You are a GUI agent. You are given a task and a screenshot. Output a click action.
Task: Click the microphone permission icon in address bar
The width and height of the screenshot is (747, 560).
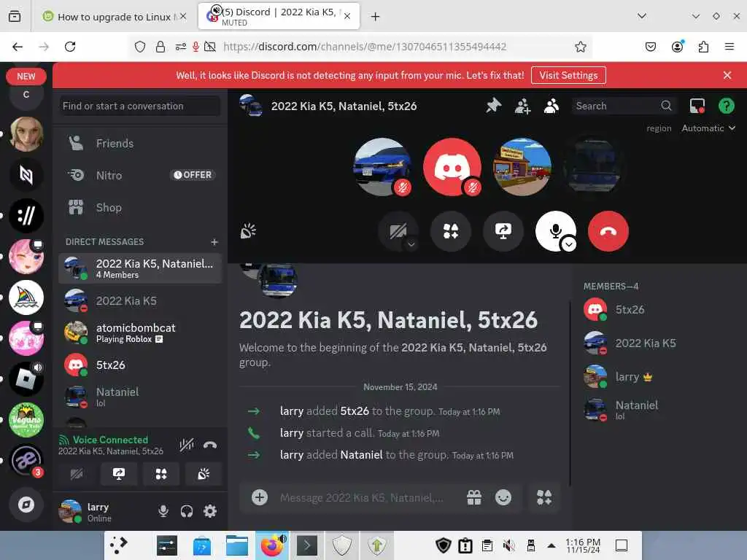tap(196, 47)
